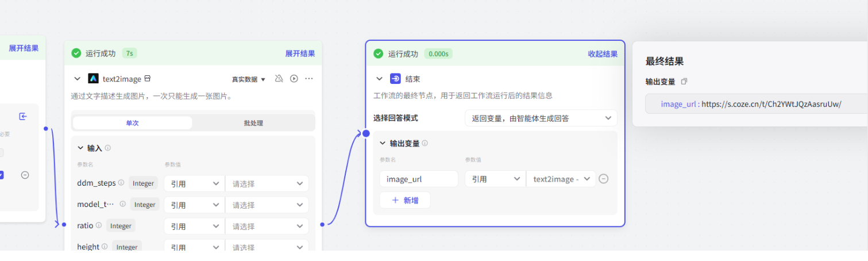The image size is (868, 261).
Task: Click the output port dot of text2image node
Action: click(x=322, y=224)
